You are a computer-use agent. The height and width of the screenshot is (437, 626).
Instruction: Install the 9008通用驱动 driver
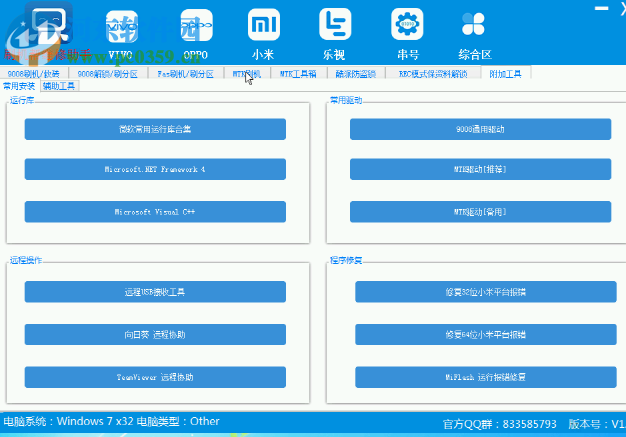tap(480, 129)
